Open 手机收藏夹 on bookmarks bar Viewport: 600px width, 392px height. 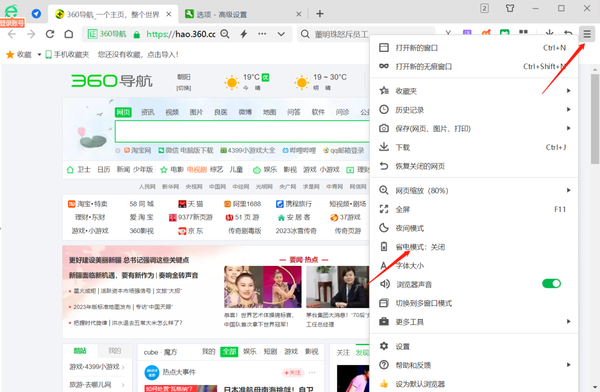[x=67, y=55]
